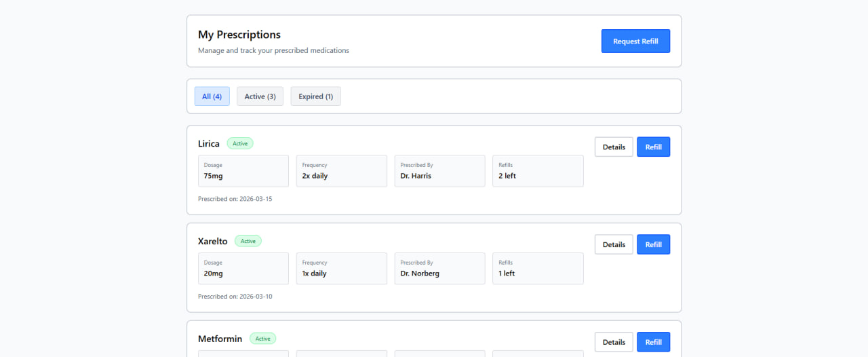
Task: Switch to the Active (3) tab
Action: (x=260, y=96)
